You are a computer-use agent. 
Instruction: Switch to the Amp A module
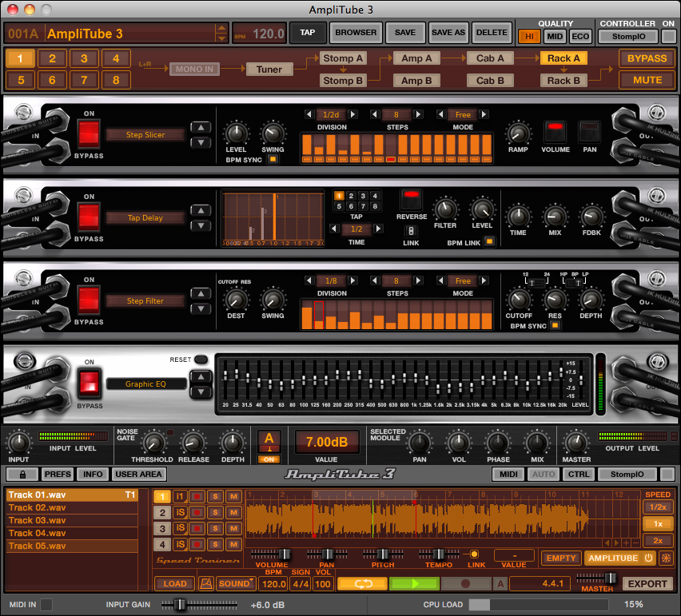pos(416,58)
